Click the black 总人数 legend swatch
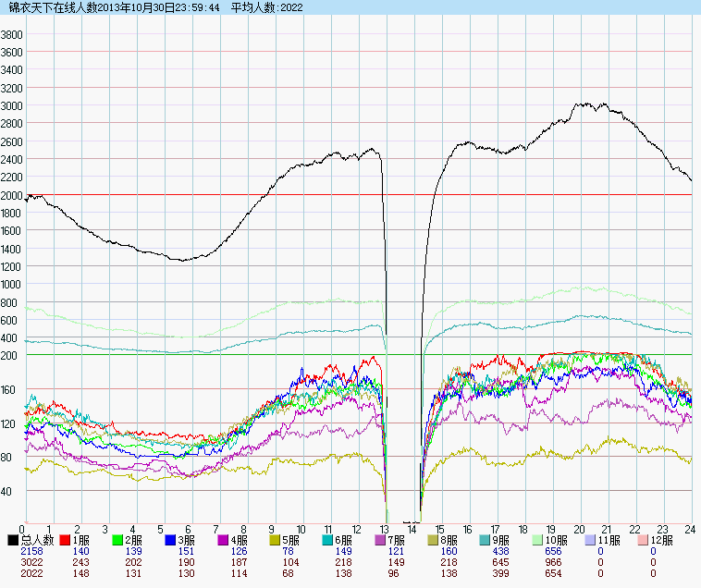The width and height of the screenshot is (701, 588). [13, 539]
